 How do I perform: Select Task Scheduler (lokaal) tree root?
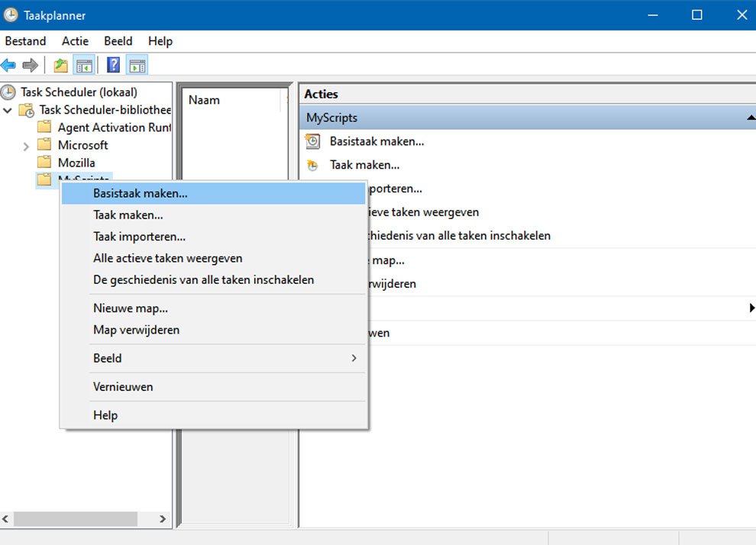point(79,92)
